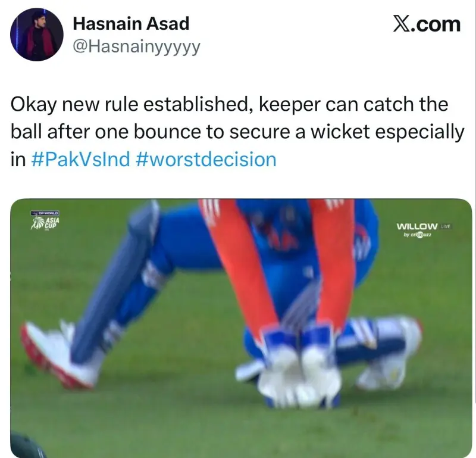476x458 pixels.
Task: Click the keeper's white and red shoe
Action: [x=59, y=355]
